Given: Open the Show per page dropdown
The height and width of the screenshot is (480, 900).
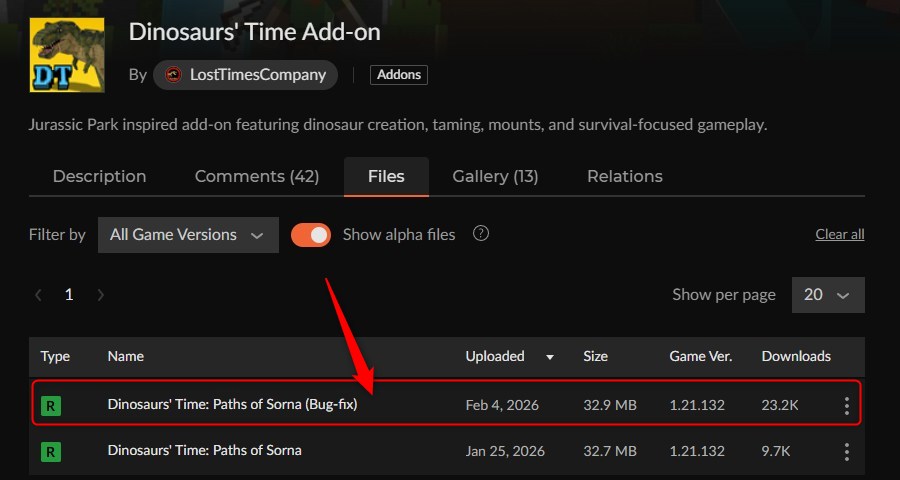Looking at the screenshot, I should [827, 295].
